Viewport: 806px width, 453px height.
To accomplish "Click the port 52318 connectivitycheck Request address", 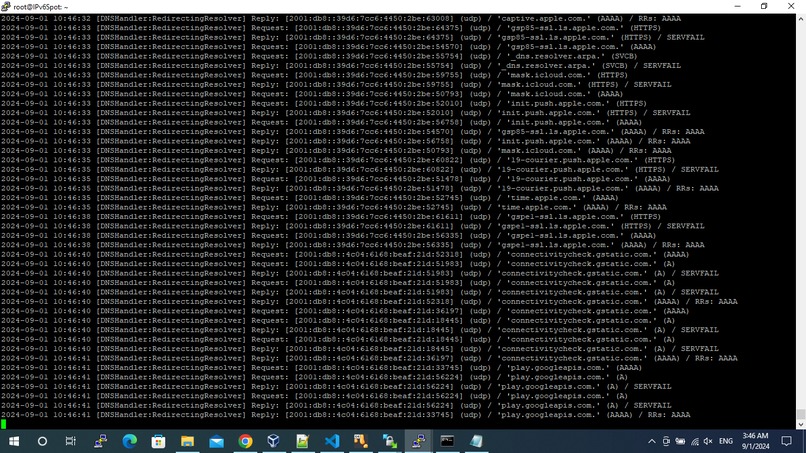I will (x=379, y=255).
